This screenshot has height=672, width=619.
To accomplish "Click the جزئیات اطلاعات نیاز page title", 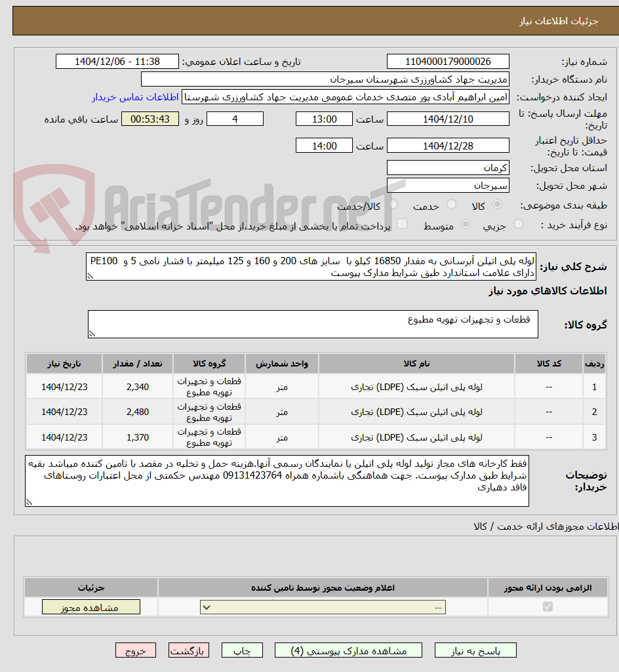I will (559, 21).
